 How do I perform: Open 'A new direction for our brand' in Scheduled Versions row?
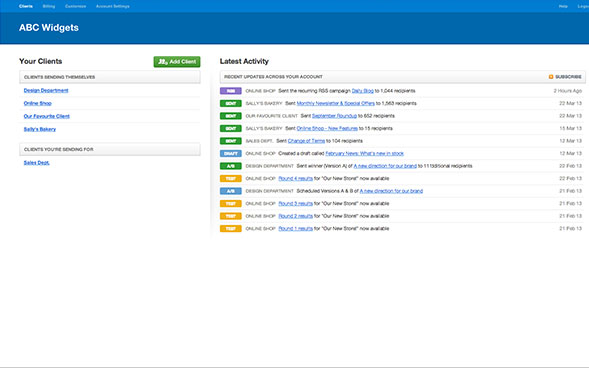[x=391, y=191]
